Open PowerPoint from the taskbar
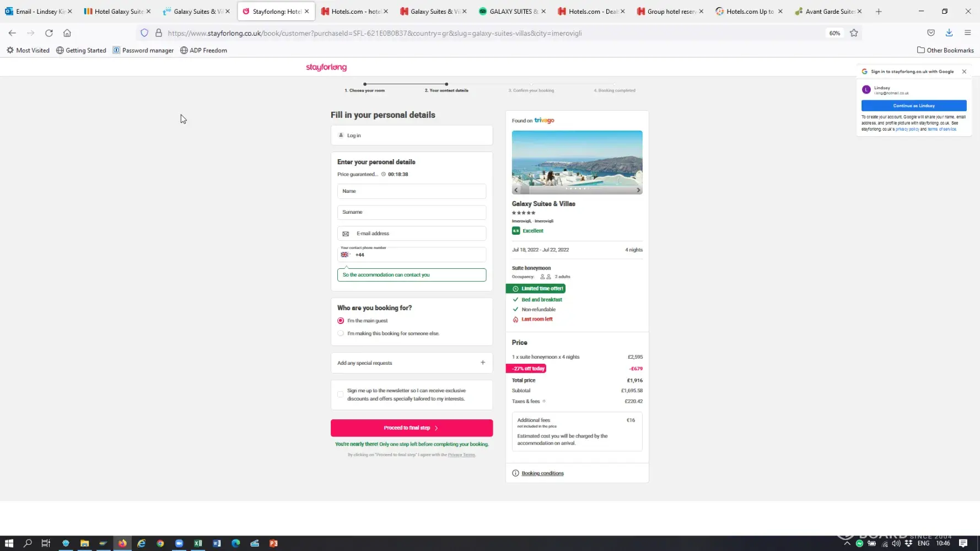 (x=273, y=543)
